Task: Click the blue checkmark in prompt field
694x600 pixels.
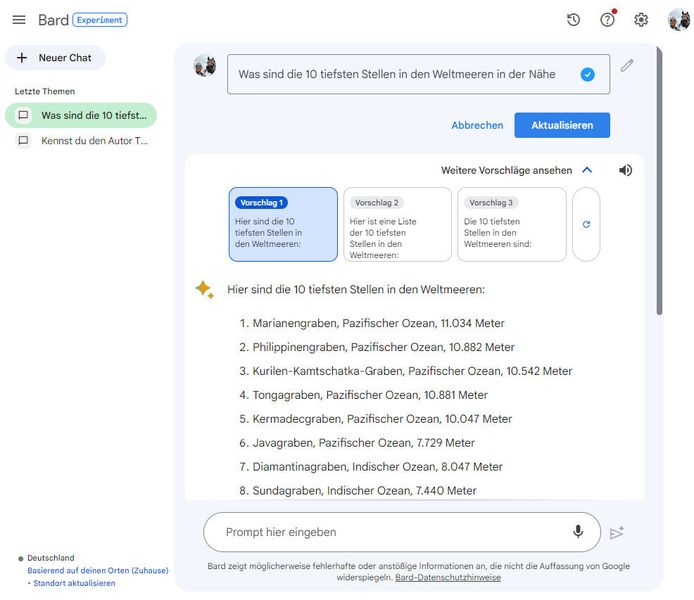Action: [x=587, y=74]
